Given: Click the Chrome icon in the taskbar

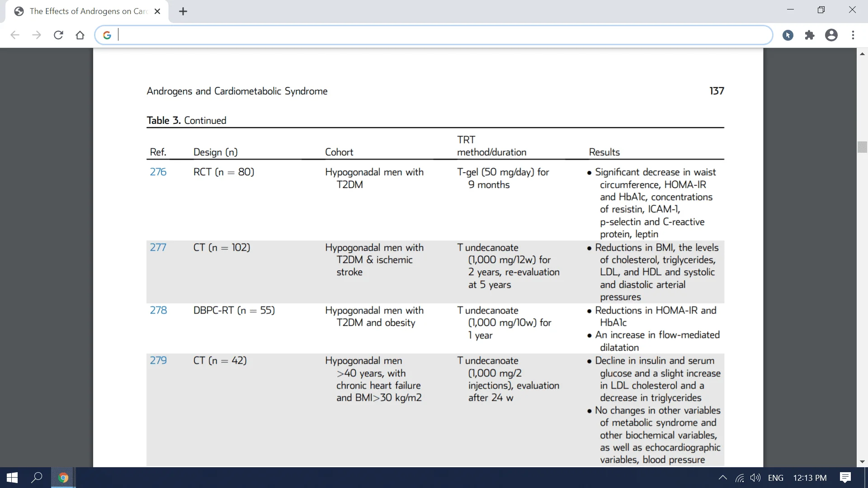Looking at the screenshot, I should click(63, 478).
